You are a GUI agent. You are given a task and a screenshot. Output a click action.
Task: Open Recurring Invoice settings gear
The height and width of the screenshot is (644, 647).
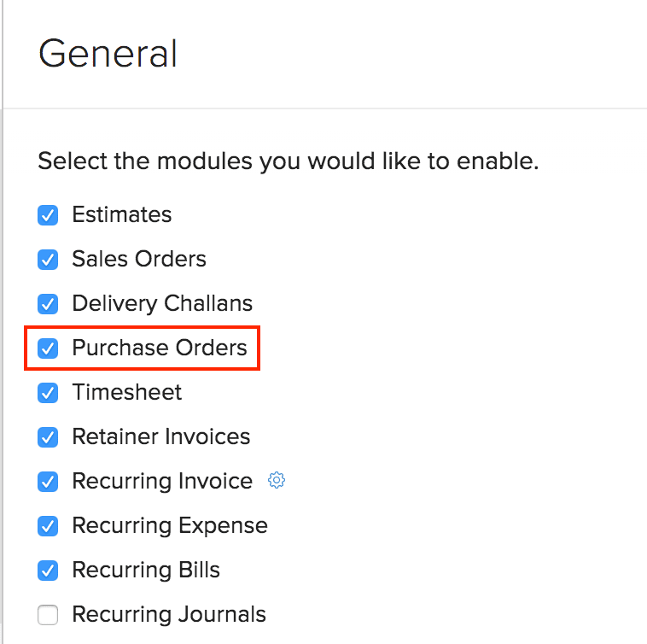tap(277, 481)
